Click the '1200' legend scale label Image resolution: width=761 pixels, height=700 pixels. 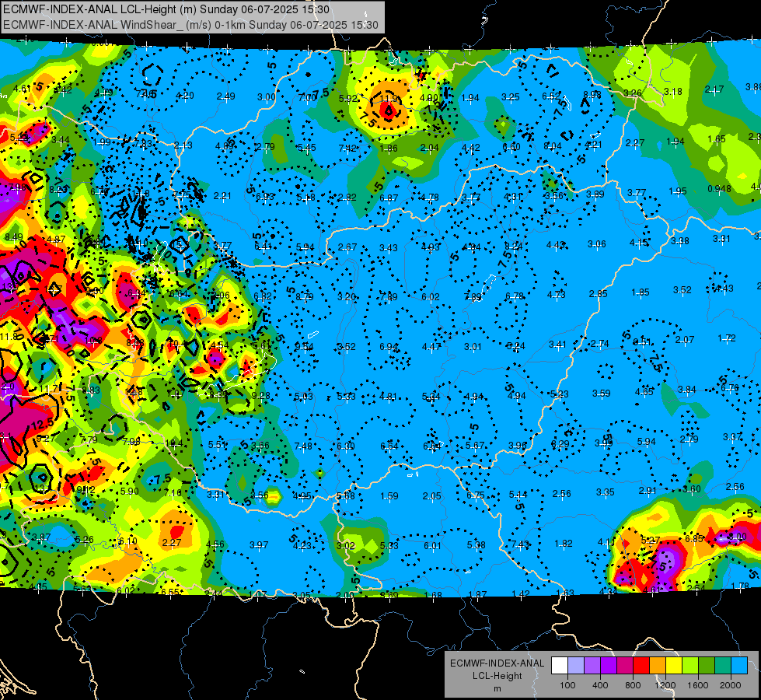[x=665, y=685]
